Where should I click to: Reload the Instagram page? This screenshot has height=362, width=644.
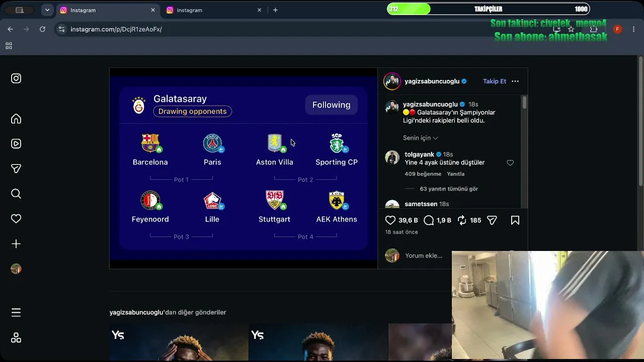[x=42, y=29]
